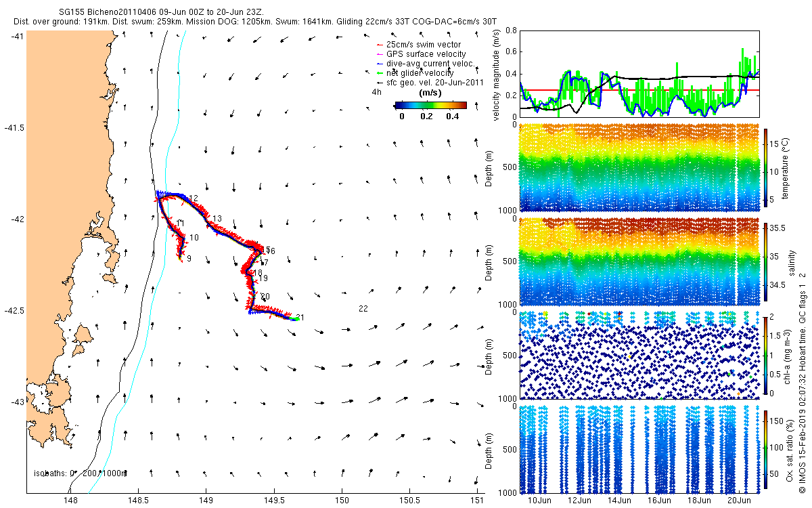812x508 pixels.
Task: Click the '-41' latitude tick label
Action: coord(18,36)
